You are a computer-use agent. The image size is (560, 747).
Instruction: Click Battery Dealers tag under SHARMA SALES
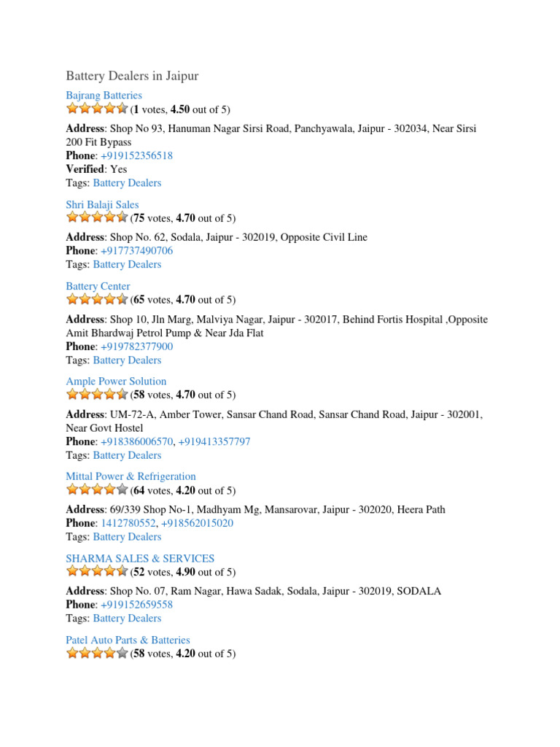point(127,618)
